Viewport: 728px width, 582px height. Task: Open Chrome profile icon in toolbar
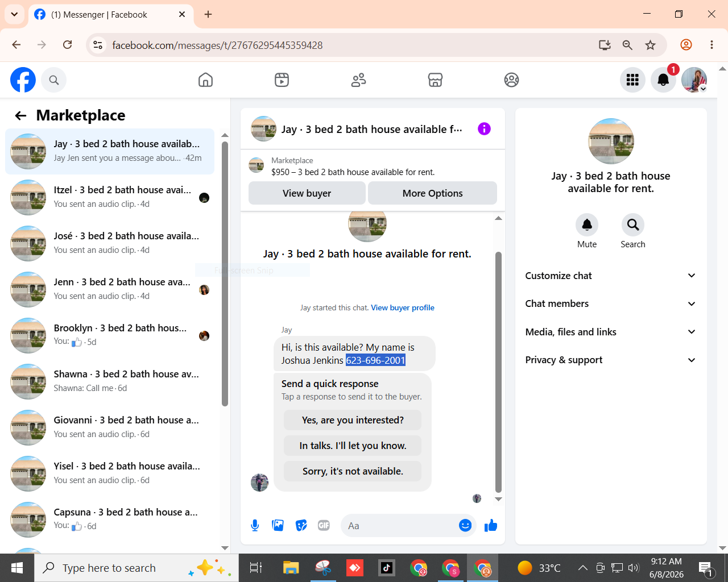point(686,45)
